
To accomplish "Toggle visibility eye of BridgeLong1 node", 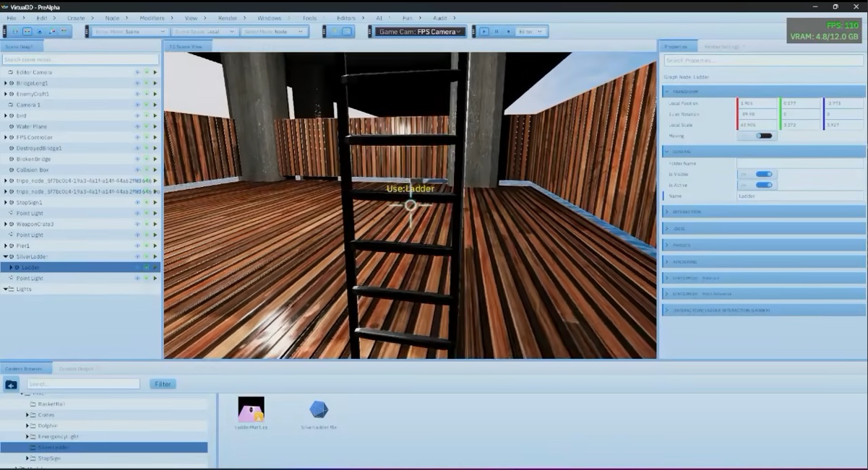I will [x=137, y=83].
